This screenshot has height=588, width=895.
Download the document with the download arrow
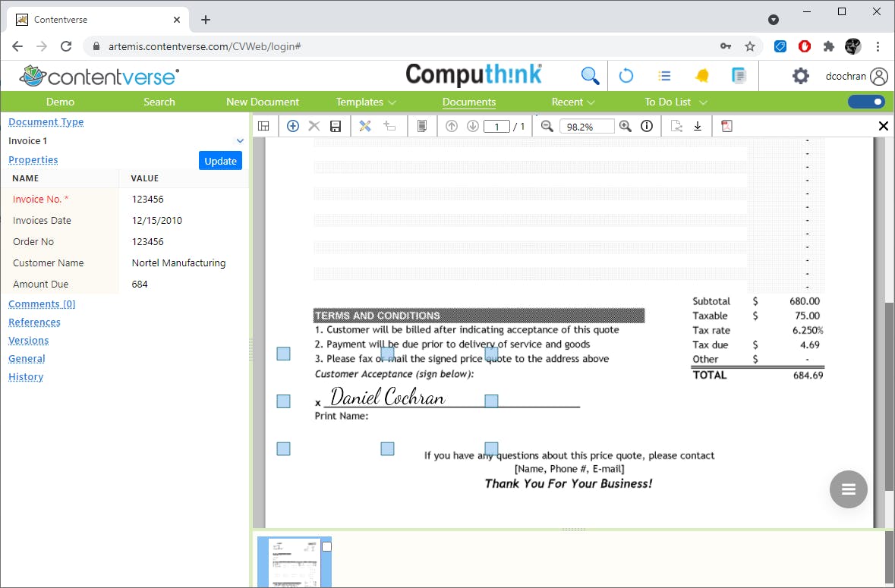[698, 126]
